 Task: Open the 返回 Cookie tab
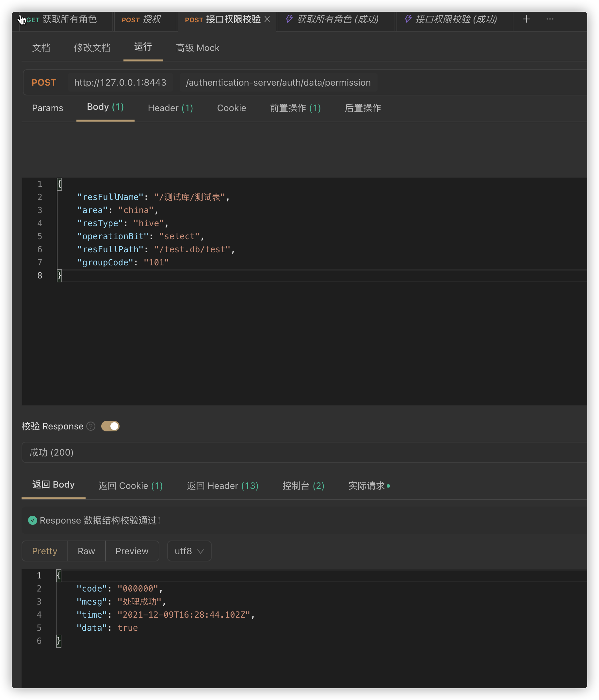pos(130,486)
